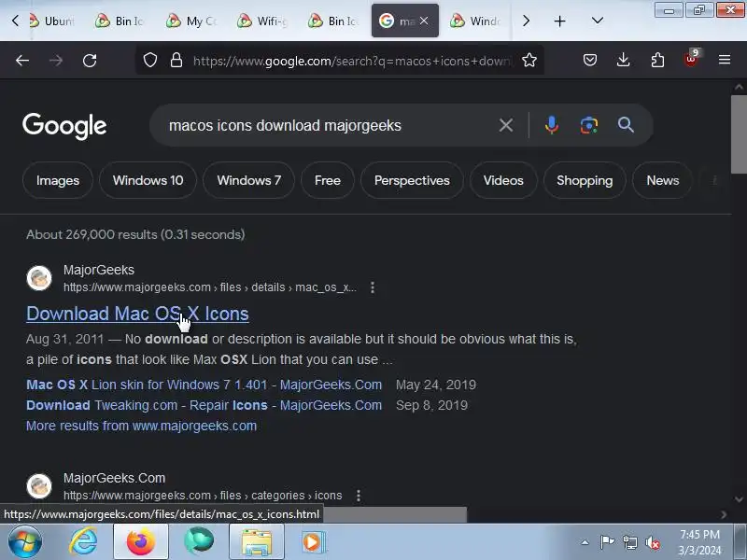
Task: Open media player icon in taskbar
Action: (313, 542)
